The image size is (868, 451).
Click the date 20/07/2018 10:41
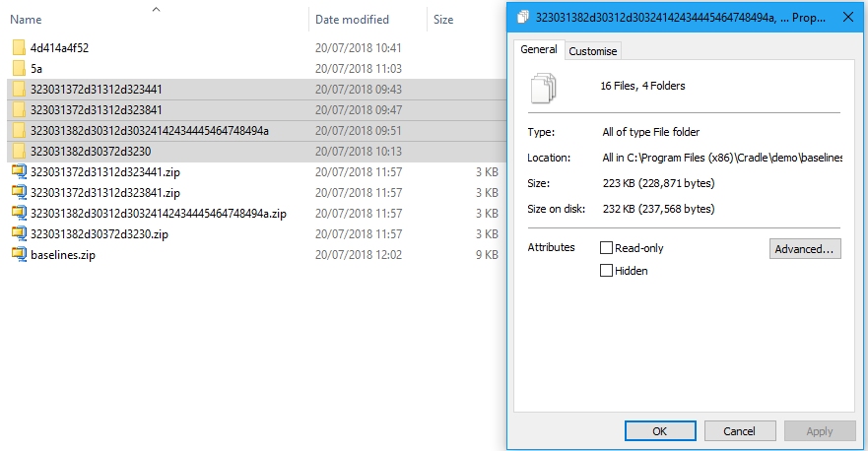(x=359, y=47)
